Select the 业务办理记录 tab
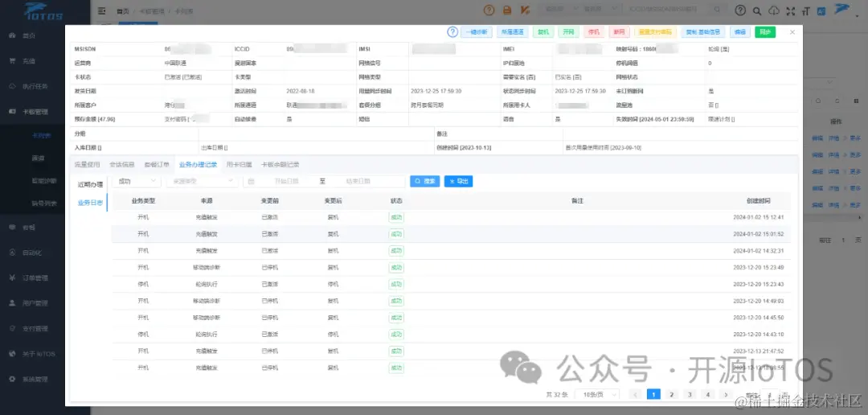Viewport: 868px width, 415px height. (x=198, y=165)
